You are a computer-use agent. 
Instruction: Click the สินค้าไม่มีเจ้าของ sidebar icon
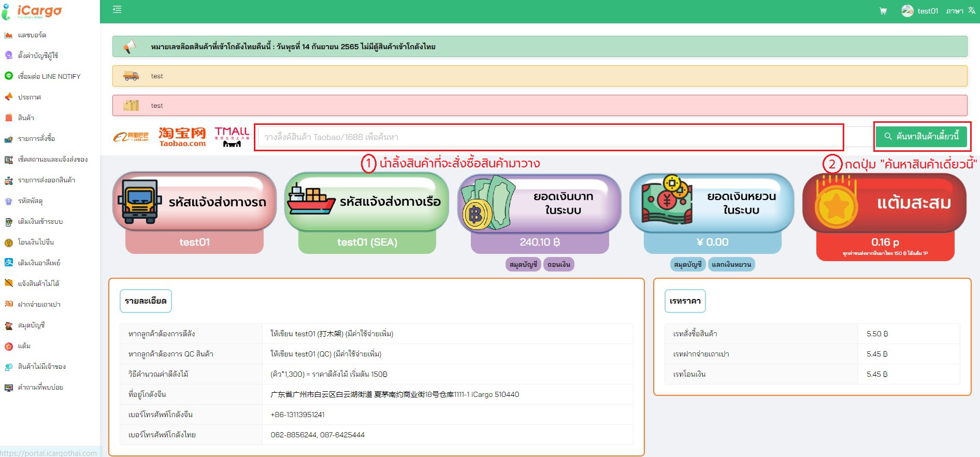coord(8,367)
